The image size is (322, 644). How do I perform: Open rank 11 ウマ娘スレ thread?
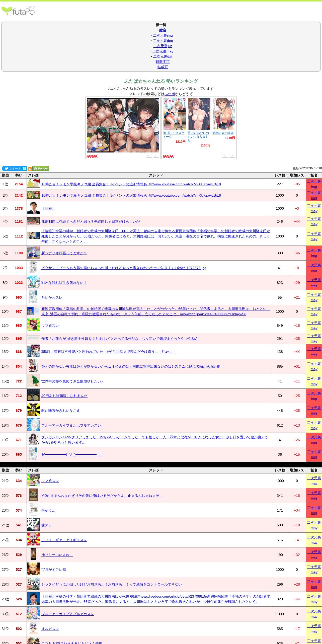click(x=50, y=326)
